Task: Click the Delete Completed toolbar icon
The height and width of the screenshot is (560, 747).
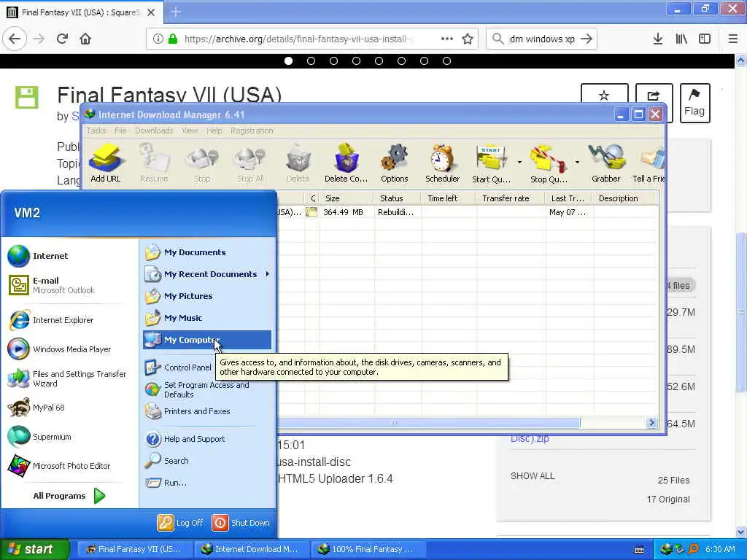Action: pyautogui.click(x=346, y=163)
